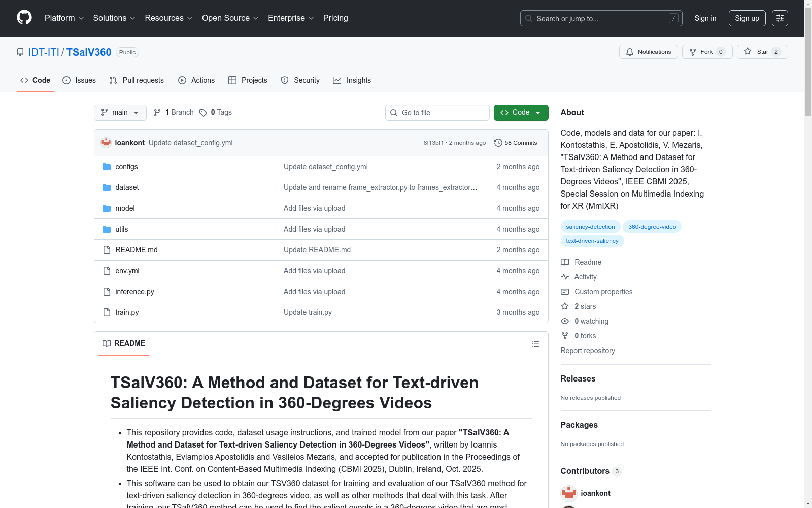This screenshot has width=812, height=508.
Task: Expand the Enterprise menu
Action: [291, 18]
